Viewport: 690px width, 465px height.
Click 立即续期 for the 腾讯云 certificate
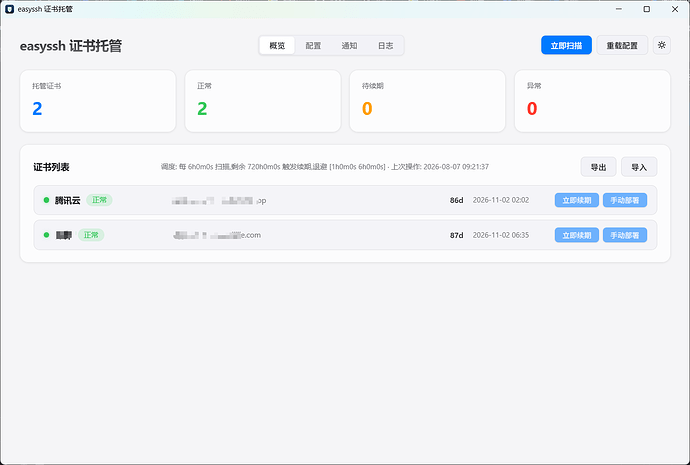(576, 200)
